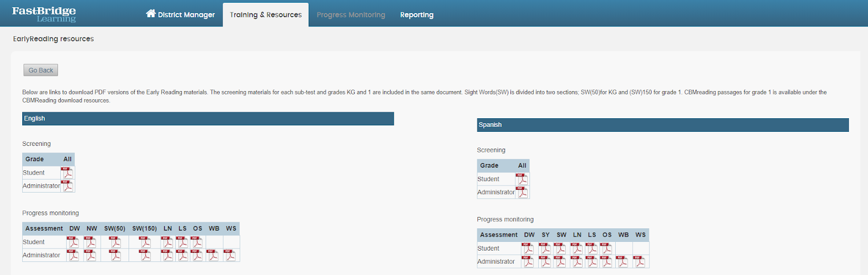Open English progress monitoring Student NW PDF
This screenshot has height=275, width=868.
pos(90,242)
